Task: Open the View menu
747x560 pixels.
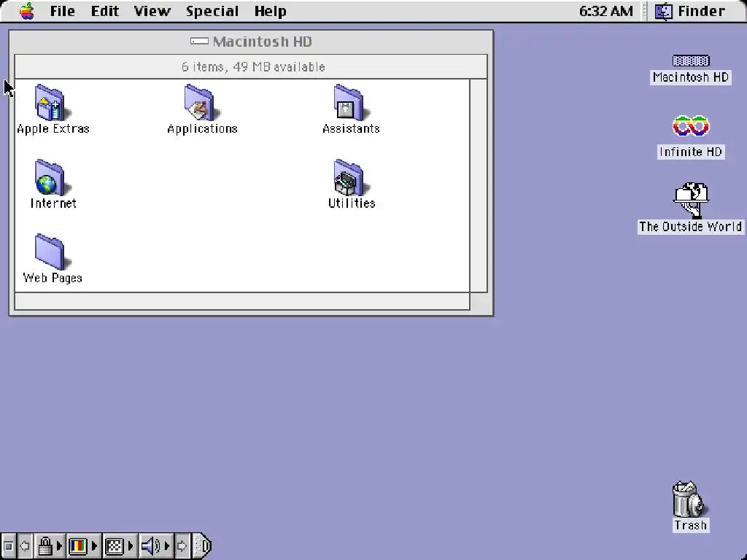Action: (152, 11)
